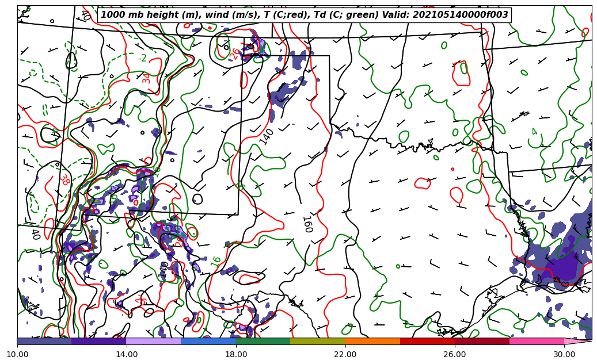
Task: Choose the orange 22–24 colorbar segment
Action: 372,341
